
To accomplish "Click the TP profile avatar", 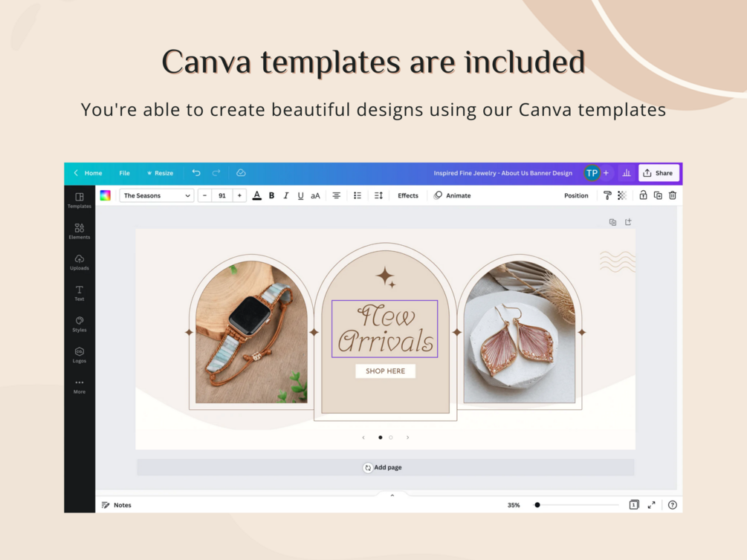I will (592, 173).
